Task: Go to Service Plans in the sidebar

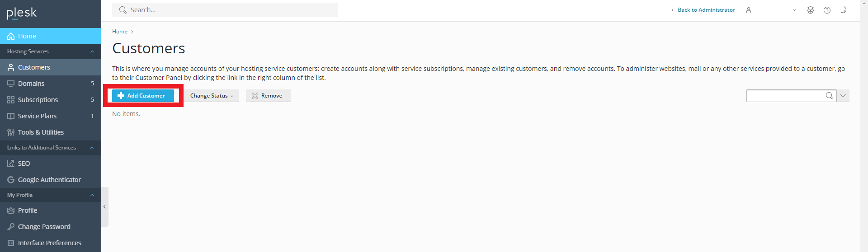Action: point(37,116)
